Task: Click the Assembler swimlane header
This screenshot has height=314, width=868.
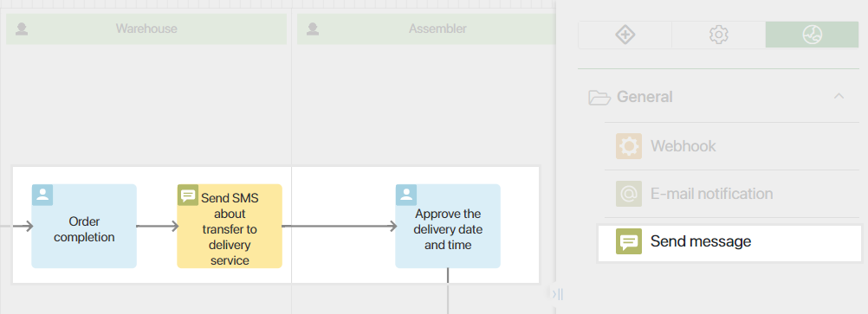Action: click(x=426, y=29)
